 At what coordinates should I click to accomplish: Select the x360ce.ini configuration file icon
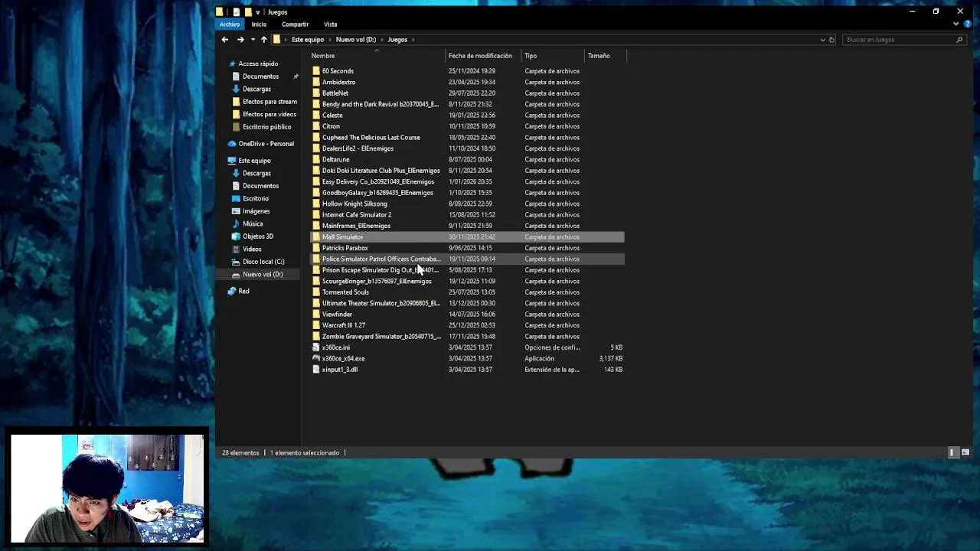[316, 347]
